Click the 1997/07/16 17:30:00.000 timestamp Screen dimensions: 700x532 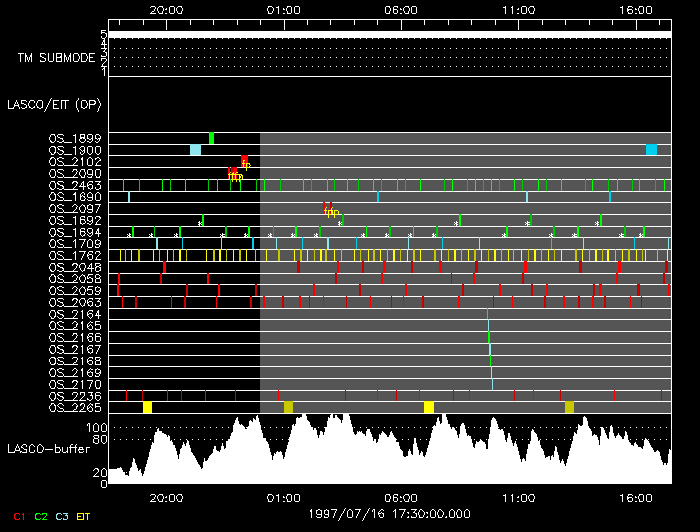pyautogui.click(x=389, y=512)
